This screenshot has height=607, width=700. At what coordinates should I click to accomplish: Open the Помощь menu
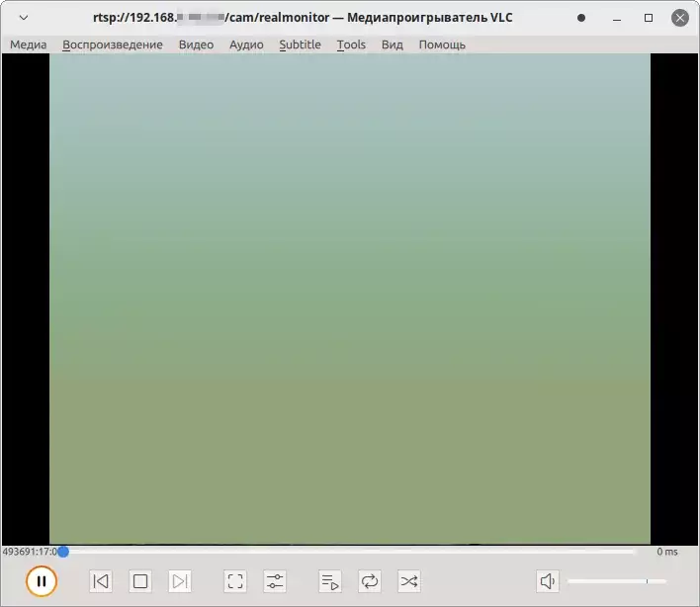442,44
